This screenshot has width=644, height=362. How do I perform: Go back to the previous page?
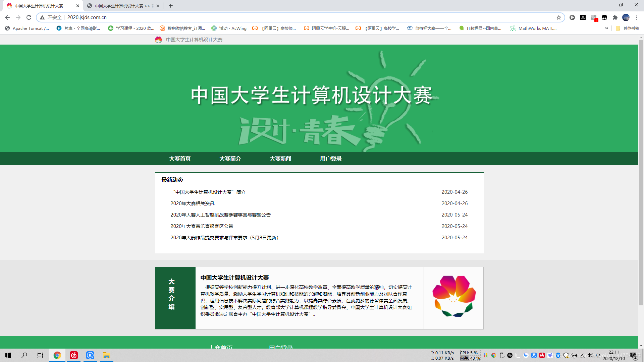(7, 17)
